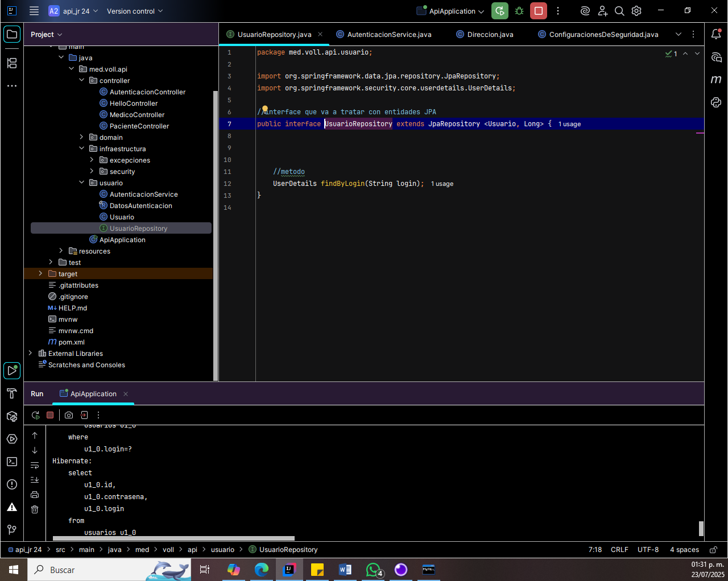Open ApiApplication run configuration dropdown

click(x=450, y=11)
